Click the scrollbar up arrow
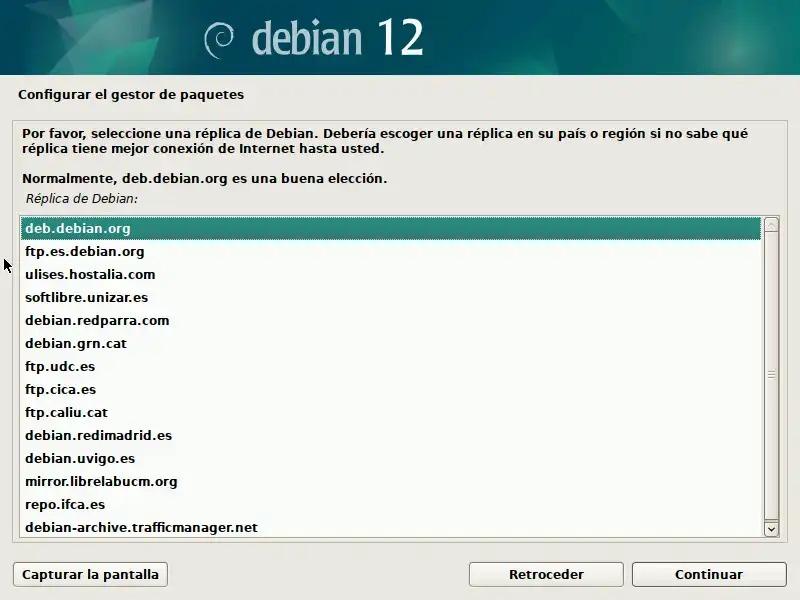The image size is (800, 600). [771, 224]
